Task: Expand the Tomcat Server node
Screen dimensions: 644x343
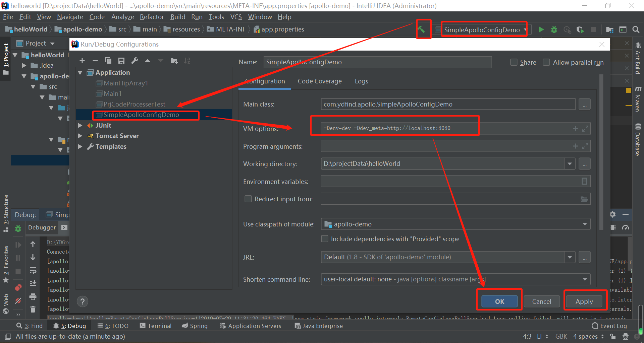Action: (80, 136)
